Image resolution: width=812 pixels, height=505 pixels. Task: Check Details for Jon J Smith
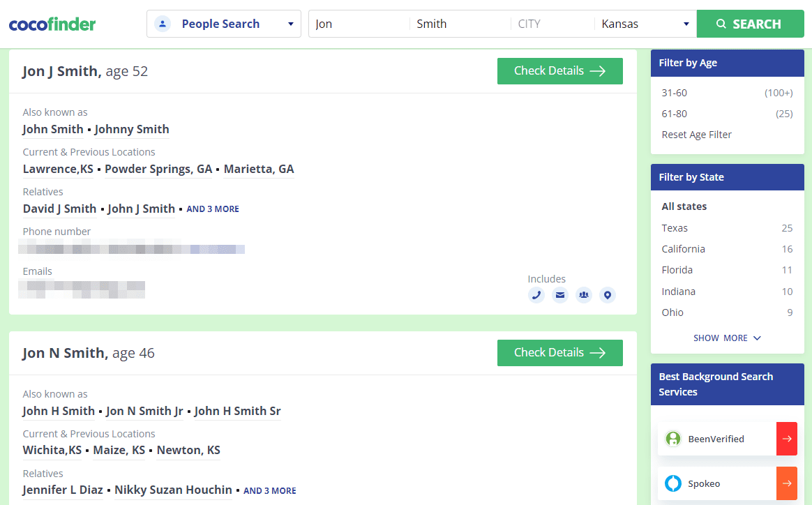pos(559,71)
